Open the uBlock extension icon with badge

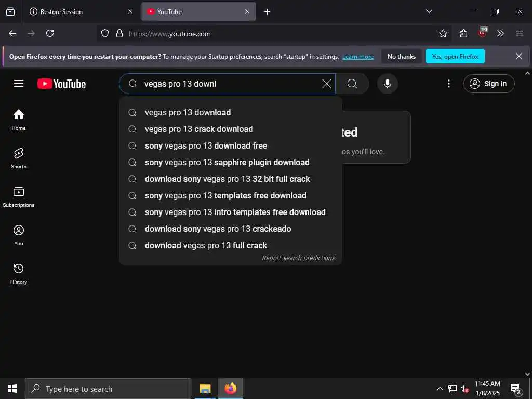click(x=482, y=33)
